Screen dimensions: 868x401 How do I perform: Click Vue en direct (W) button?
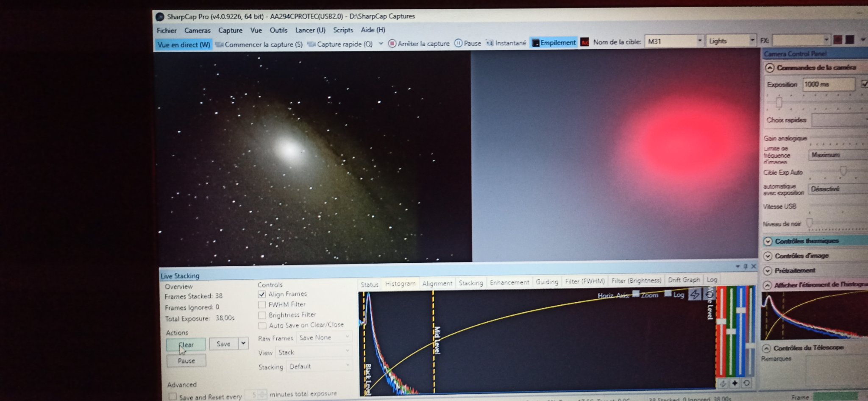point(184,45)
